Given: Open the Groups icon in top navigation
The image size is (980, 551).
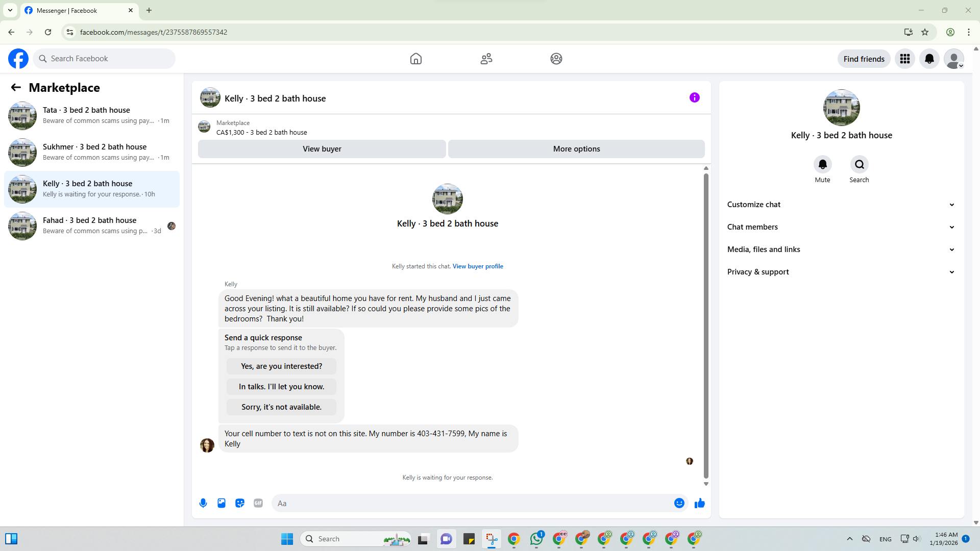Looking at the screenshot, I should [556, 59].
